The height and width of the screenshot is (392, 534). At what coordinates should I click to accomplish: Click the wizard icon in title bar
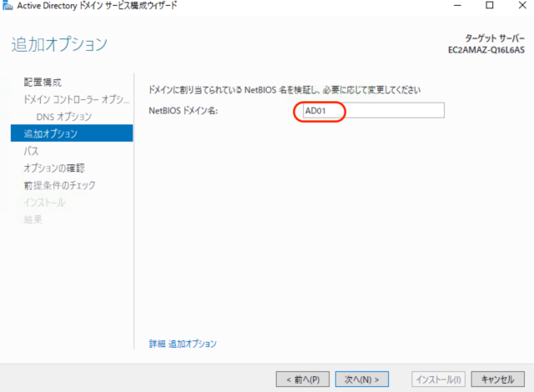point(8,6)
